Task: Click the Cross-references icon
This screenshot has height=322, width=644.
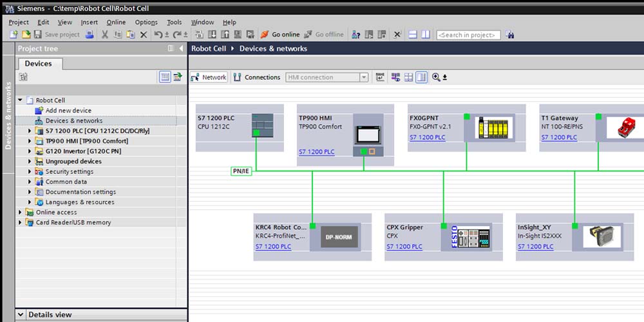Action: 397,35
